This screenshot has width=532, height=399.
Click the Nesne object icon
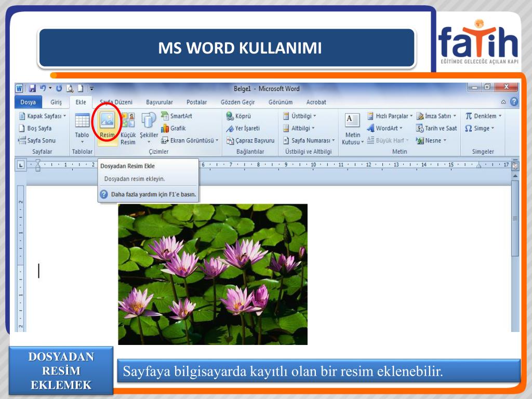coord(420,140)
